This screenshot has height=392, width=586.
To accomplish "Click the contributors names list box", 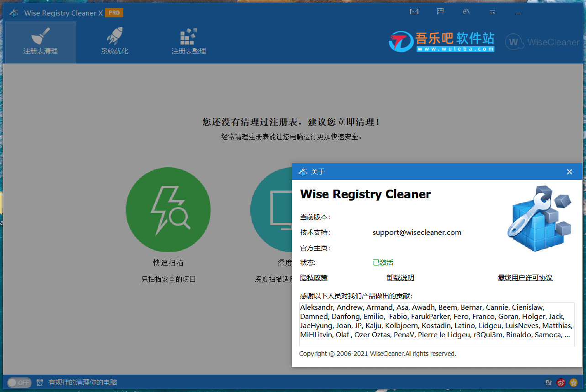I will [x=437, y=324].
